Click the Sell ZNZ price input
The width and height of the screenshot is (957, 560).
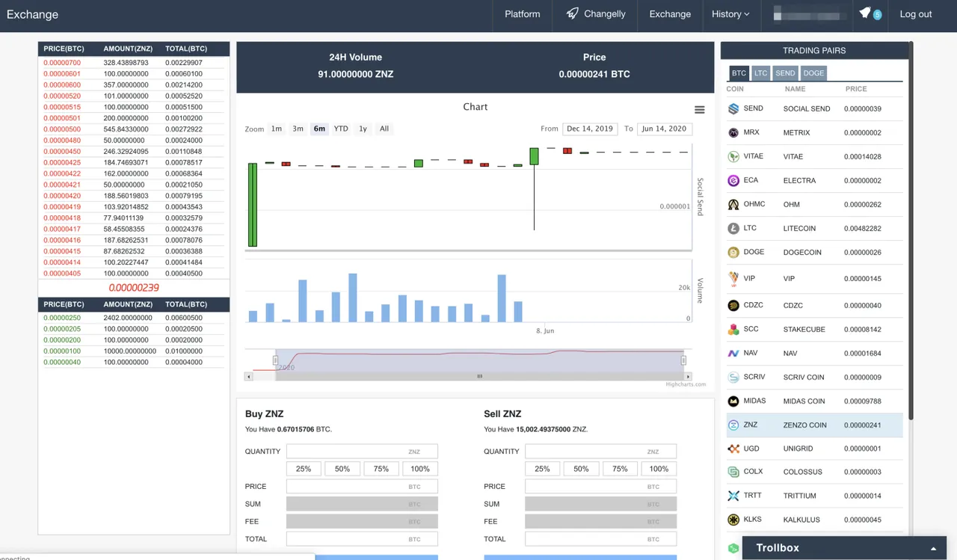[x=601, y=487]
